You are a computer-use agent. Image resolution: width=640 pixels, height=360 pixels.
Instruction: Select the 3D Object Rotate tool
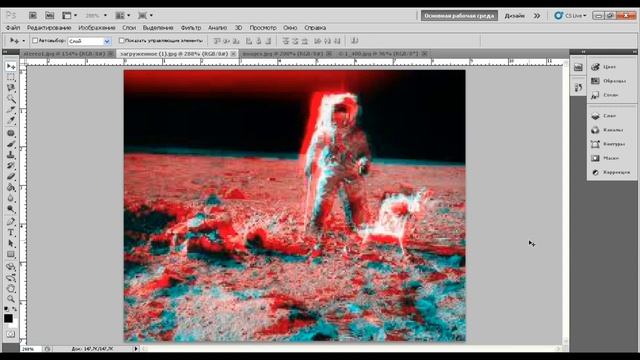11,267
